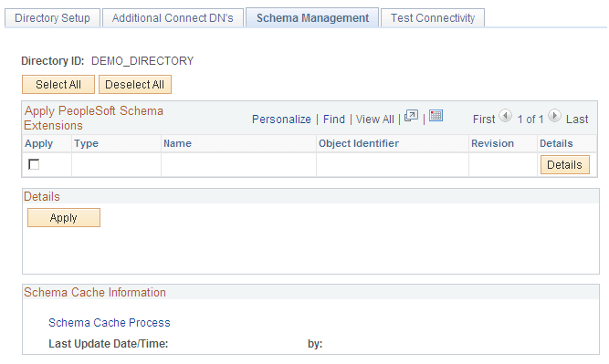Open the Personalize link in grid header
Viewport: 609px width, 364px height.
[281, 120]
